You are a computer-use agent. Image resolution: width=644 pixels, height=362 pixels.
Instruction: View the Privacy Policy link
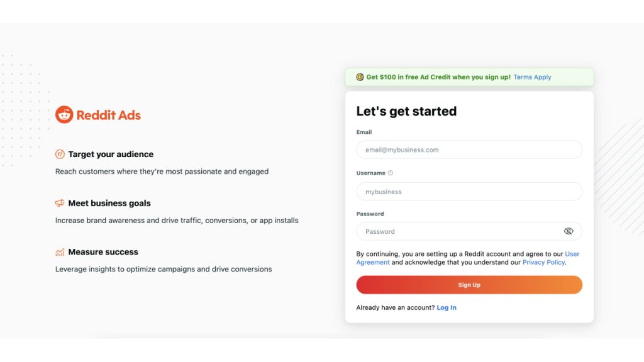pos(543,262)
